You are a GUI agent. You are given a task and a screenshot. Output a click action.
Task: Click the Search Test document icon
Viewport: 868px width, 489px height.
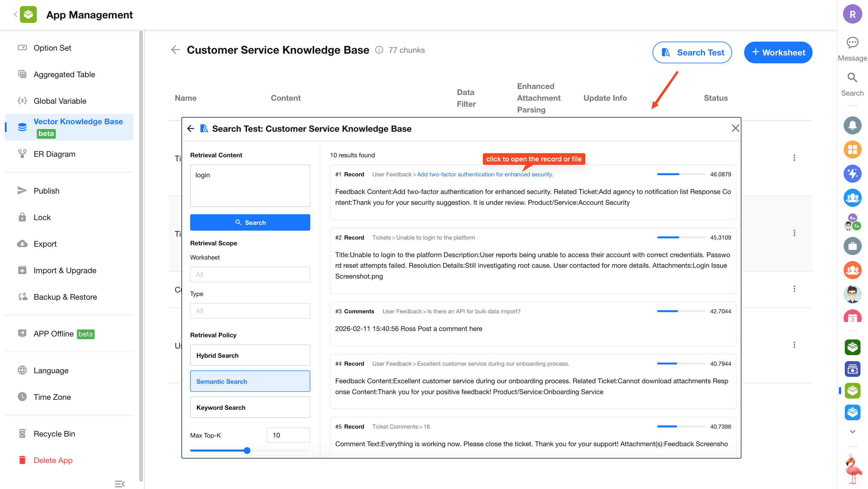[665, 52]
